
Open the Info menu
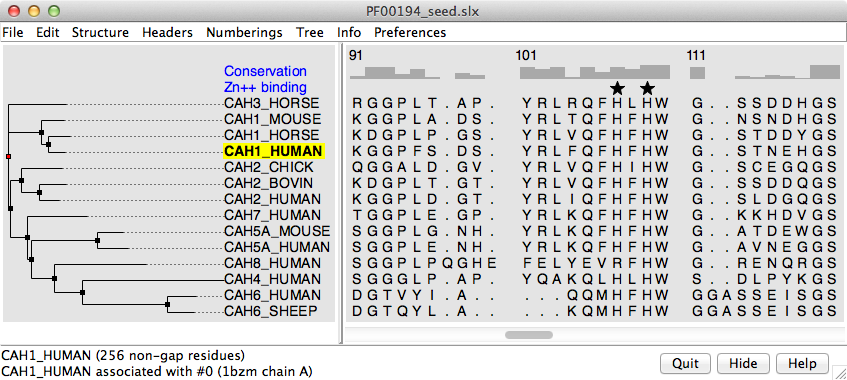[x=349, y=32]
